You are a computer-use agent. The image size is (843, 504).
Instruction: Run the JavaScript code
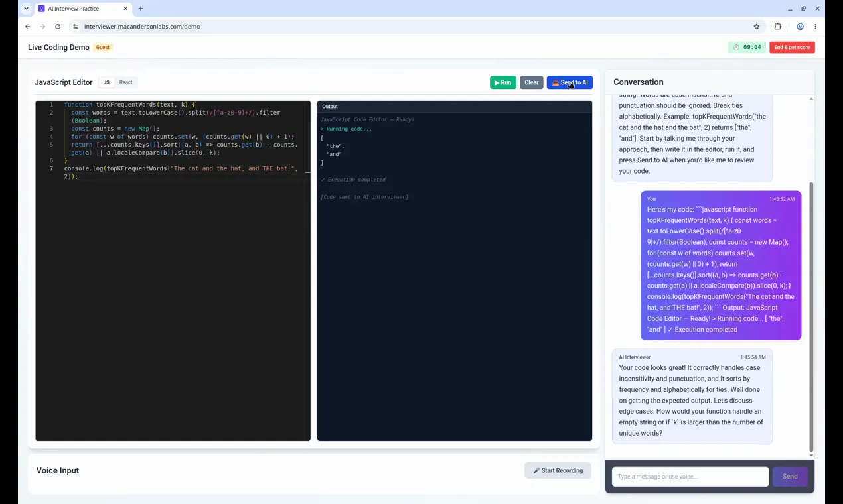502,82
